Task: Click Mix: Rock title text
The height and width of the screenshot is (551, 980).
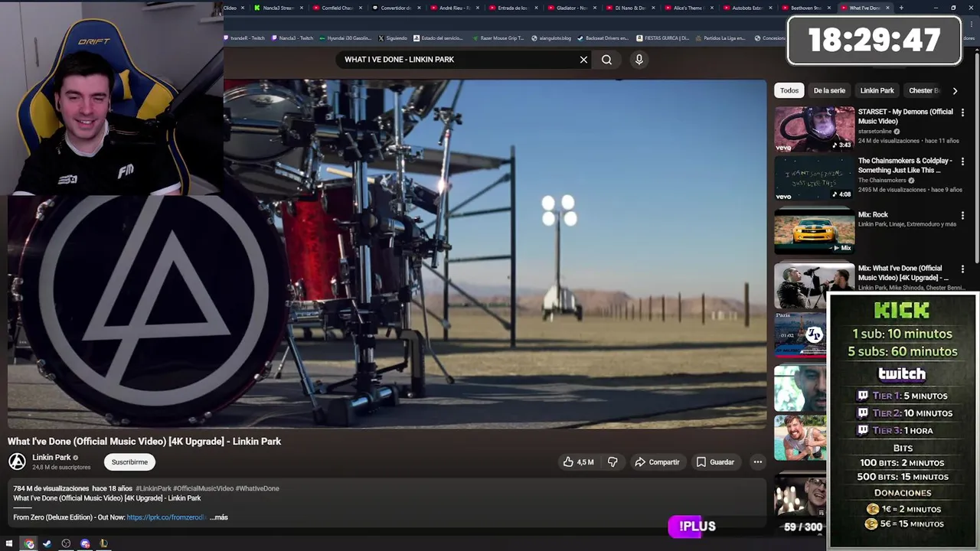Action: tap(873, 215)
